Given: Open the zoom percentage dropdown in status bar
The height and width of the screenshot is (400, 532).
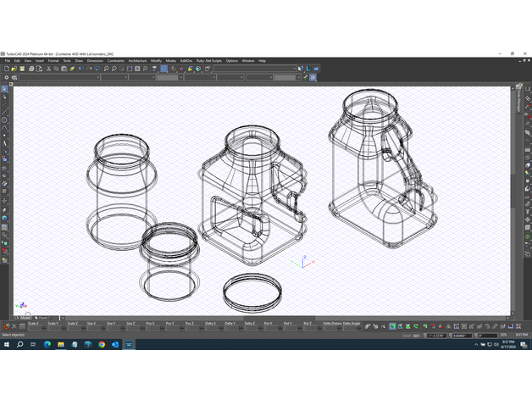Looking at the screenshot, I should (502, 336).
